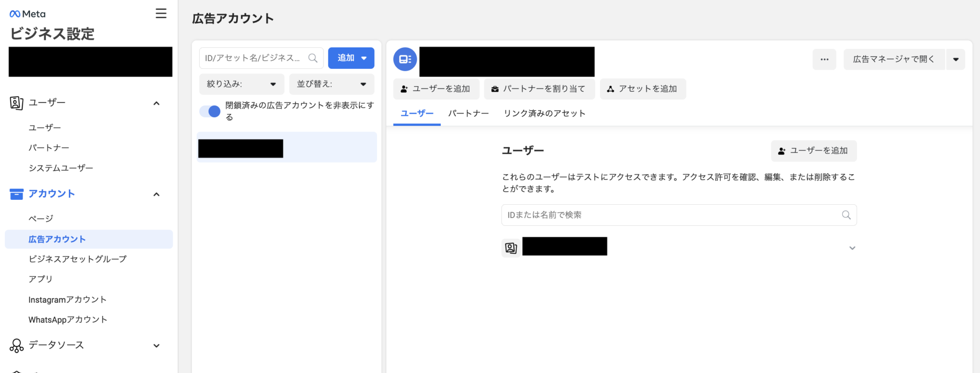Click the Data Sources icon in sidebar
Screen dimensions: 980x373
pyautogui.click(x=16, y=345)
